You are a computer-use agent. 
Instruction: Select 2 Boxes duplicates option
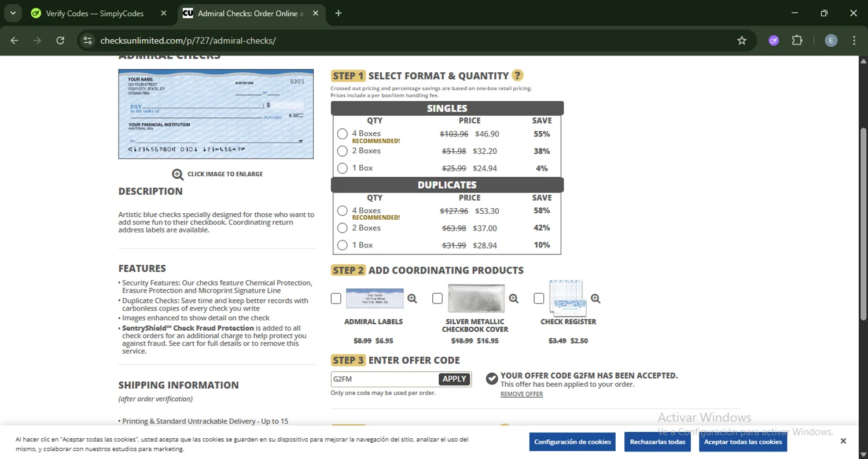[343, 228]
